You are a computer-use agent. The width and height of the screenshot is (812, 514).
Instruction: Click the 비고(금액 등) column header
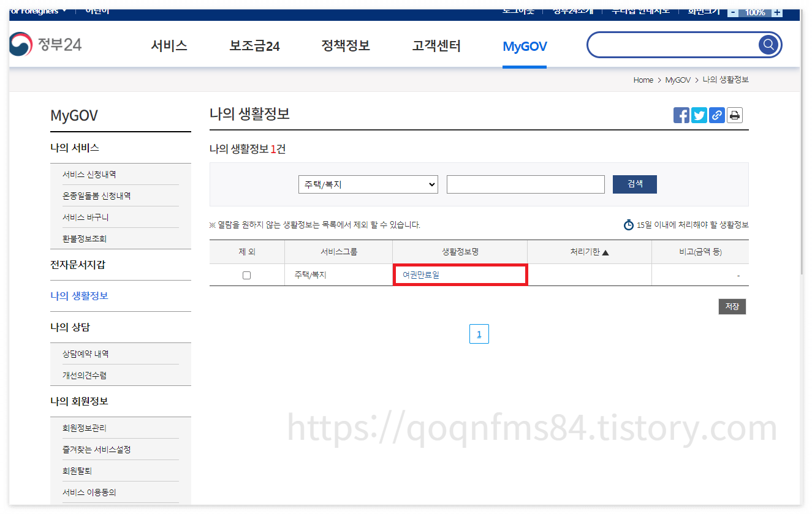(x=700, y=252)
